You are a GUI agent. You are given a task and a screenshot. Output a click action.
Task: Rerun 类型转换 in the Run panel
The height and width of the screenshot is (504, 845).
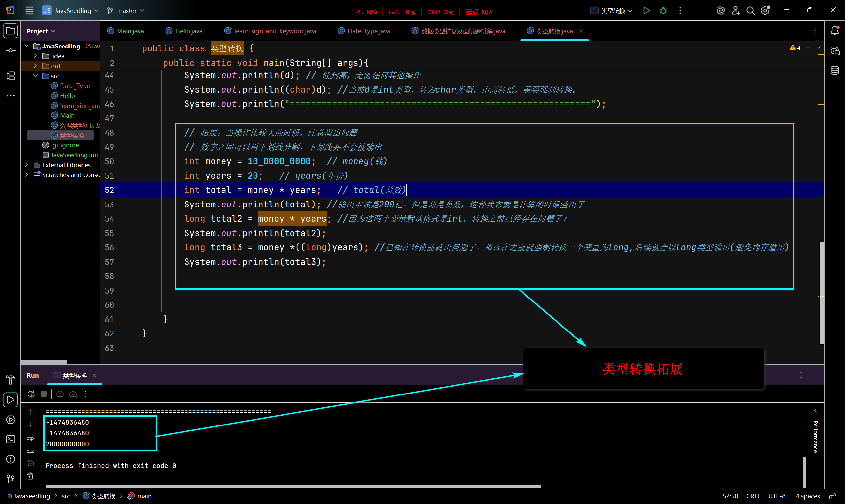[31, 394]
